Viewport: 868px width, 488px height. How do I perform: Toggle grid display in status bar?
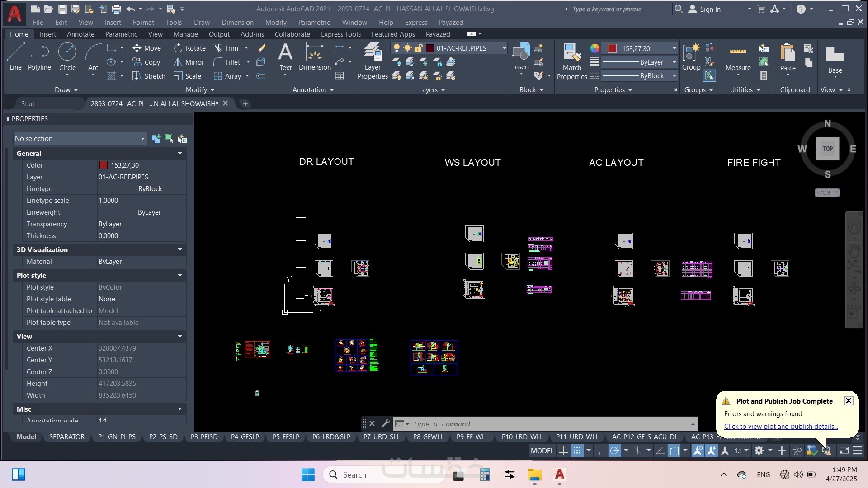click(563, 450)
